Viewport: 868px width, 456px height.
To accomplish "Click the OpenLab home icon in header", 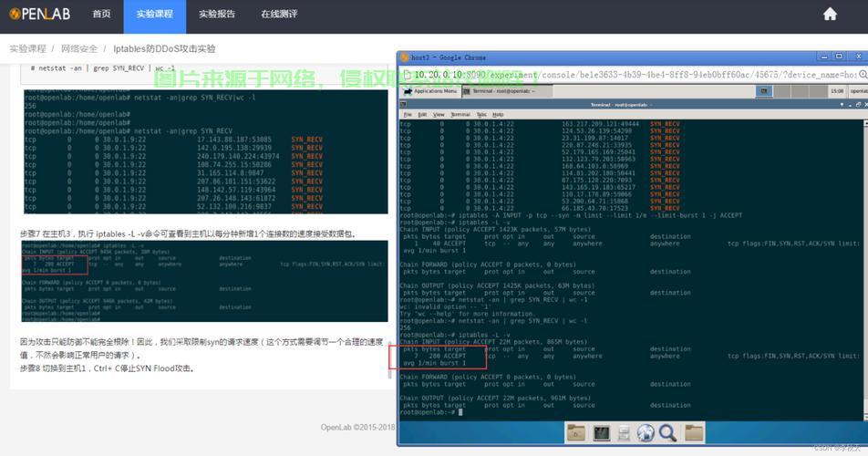I will [830, 14].
